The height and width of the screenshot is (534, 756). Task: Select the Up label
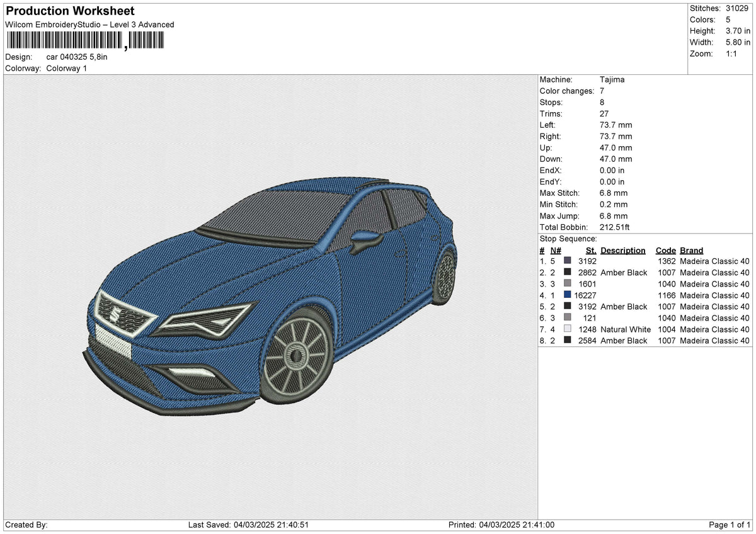546,148
